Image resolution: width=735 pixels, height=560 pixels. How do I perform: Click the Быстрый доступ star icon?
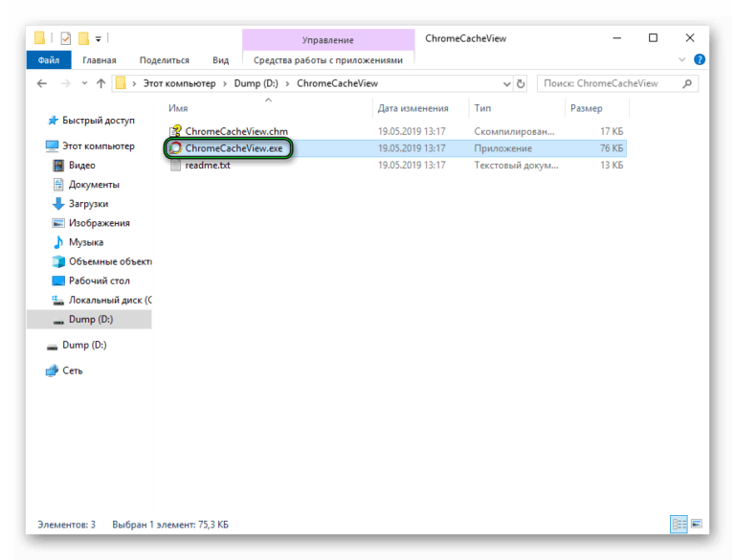pos(53,121)
